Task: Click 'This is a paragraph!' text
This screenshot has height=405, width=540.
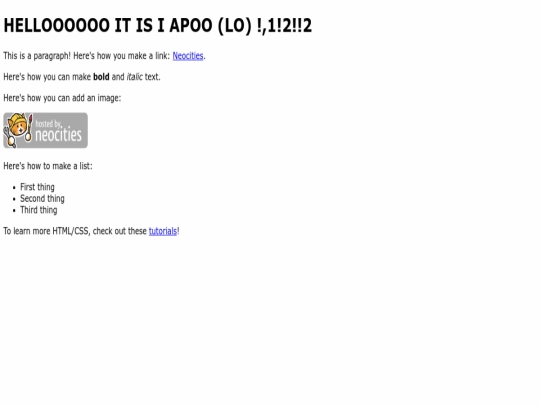Action: [37, 56]
